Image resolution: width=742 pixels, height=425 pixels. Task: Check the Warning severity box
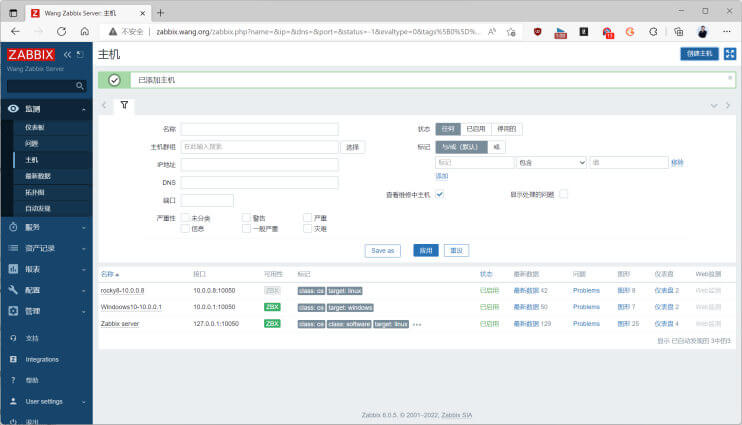tap(246, 218)
